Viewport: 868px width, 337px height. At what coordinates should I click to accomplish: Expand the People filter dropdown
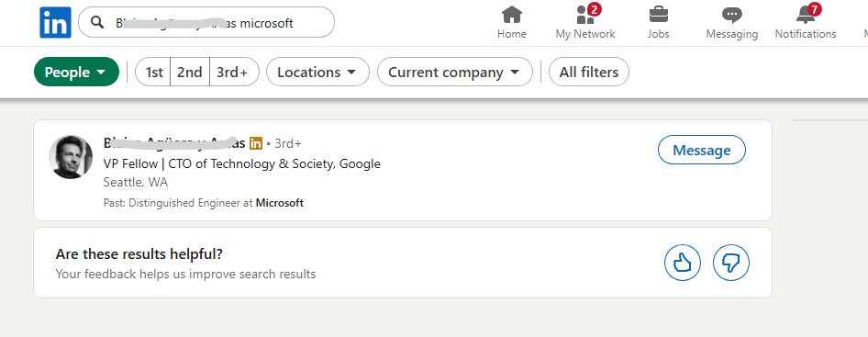[76, 72]
